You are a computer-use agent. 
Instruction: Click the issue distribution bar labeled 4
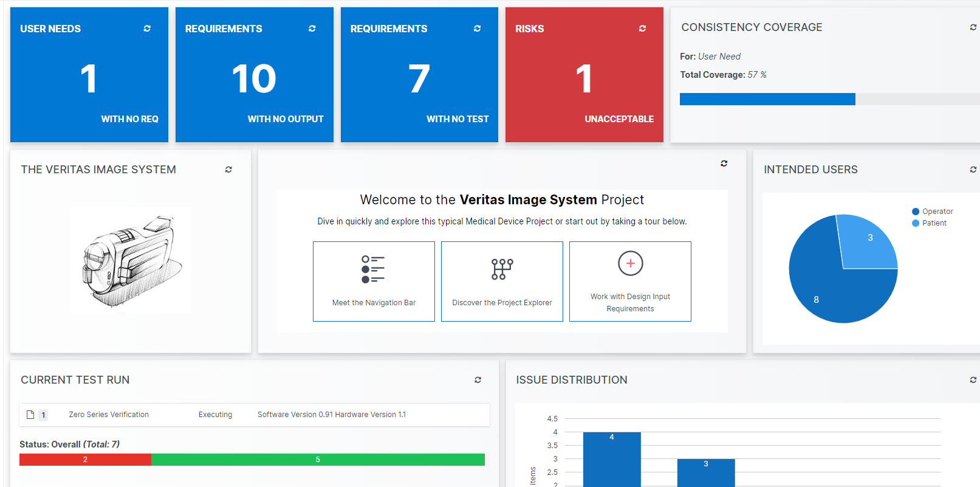coord(611,459)
